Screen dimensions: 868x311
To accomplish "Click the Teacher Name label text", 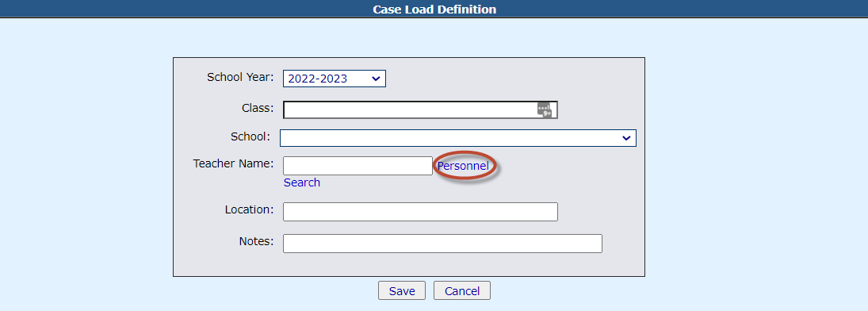I will click(x=234, y=163).
